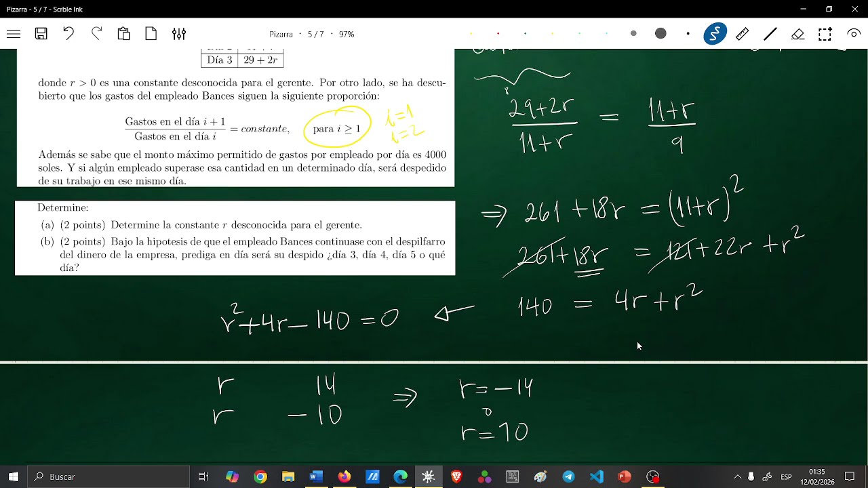Launch Copilot from the taskbar
Image resolution: width=868 pixels, height=488 pixels.
pyautogui.click(x=232, y=476)
